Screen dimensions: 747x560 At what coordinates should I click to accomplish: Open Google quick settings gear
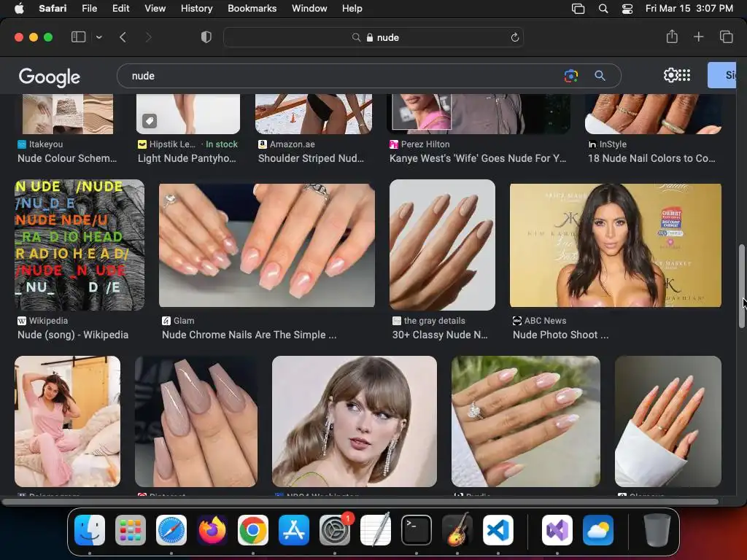click(x=670, y=75)
